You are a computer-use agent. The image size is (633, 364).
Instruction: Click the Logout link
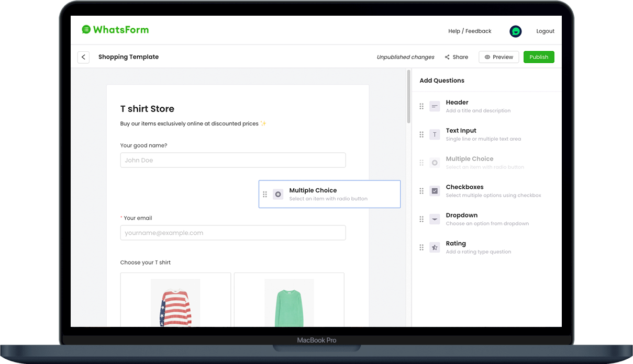545,31
